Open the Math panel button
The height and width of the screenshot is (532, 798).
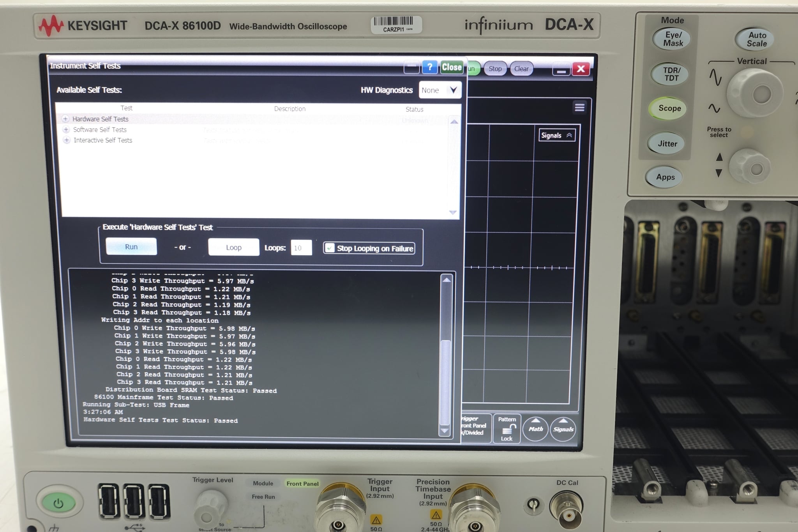(535, 429)
